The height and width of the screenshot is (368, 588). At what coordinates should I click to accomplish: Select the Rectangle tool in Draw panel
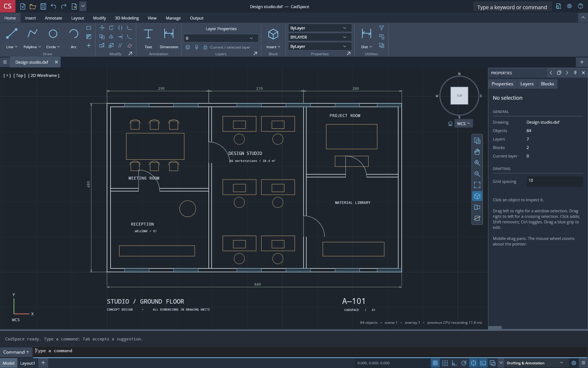(x=89, y=28)
